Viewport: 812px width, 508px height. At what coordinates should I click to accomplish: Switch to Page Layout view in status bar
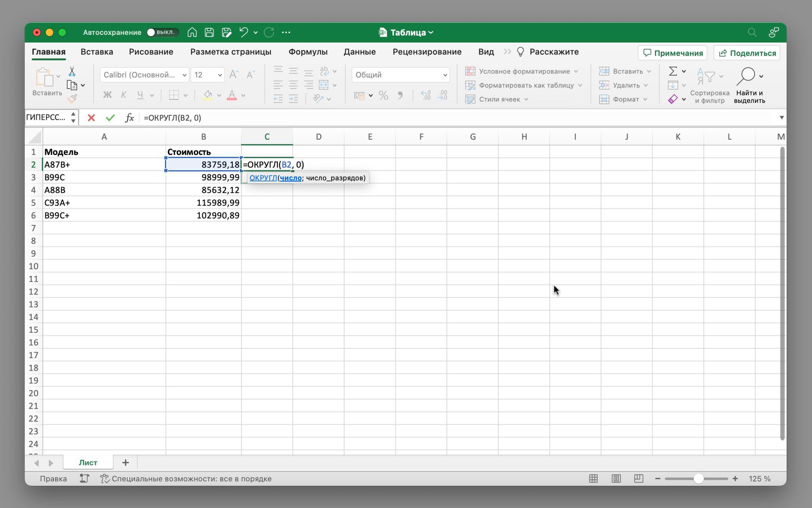[x=616, y=479]
